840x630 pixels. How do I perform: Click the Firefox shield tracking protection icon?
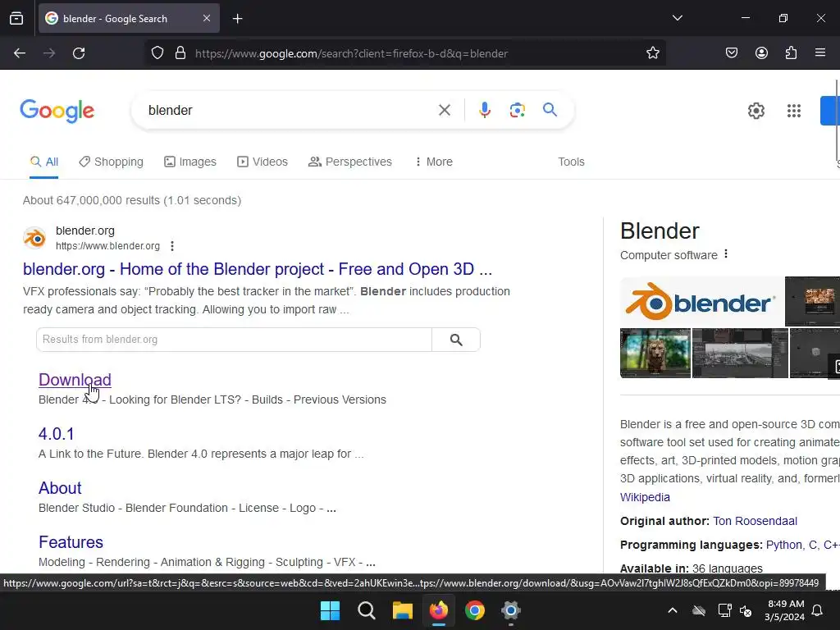157,53
